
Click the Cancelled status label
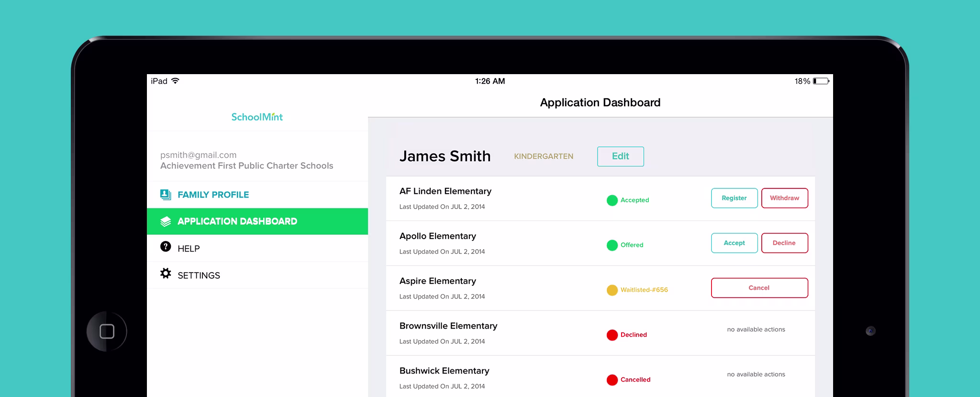635,380
